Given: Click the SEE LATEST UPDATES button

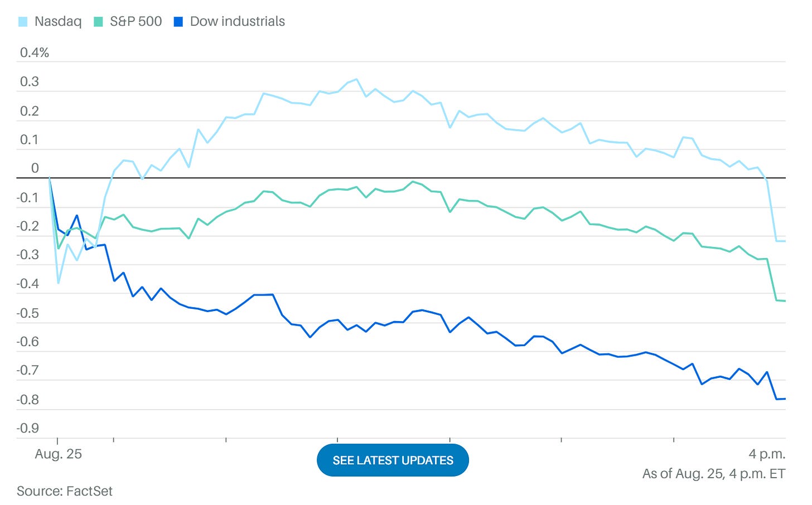Looking at the screenshot, I should (393, 460).
